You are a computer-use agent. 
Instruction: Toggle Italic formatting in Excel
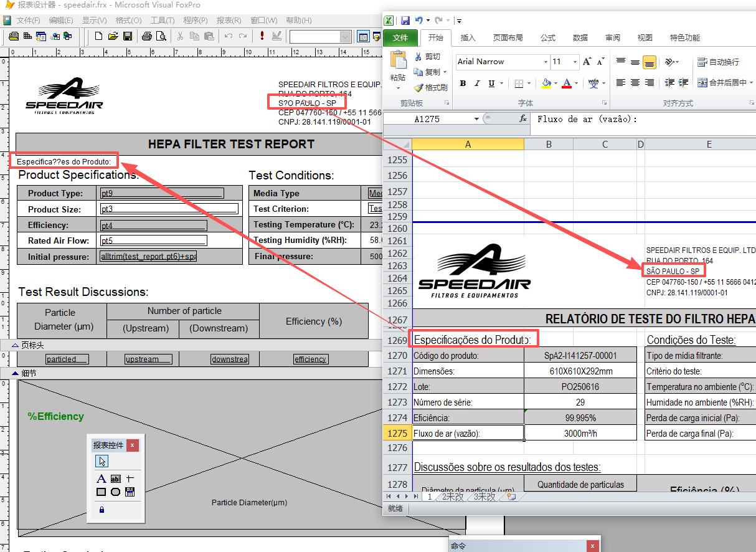pyautogui.click(x=477, y=83)
